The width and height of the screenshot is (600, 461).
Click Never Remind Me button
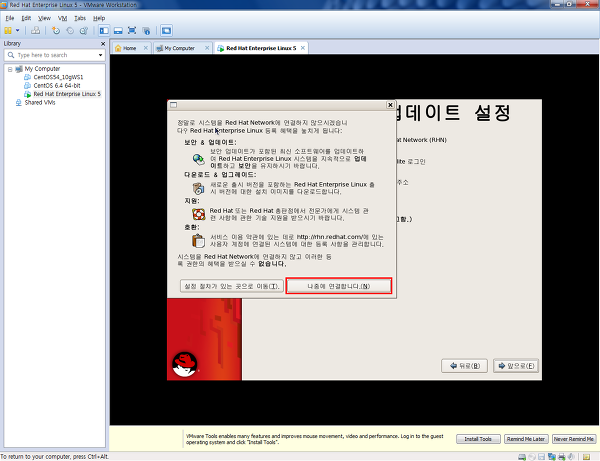click(574, 439)
